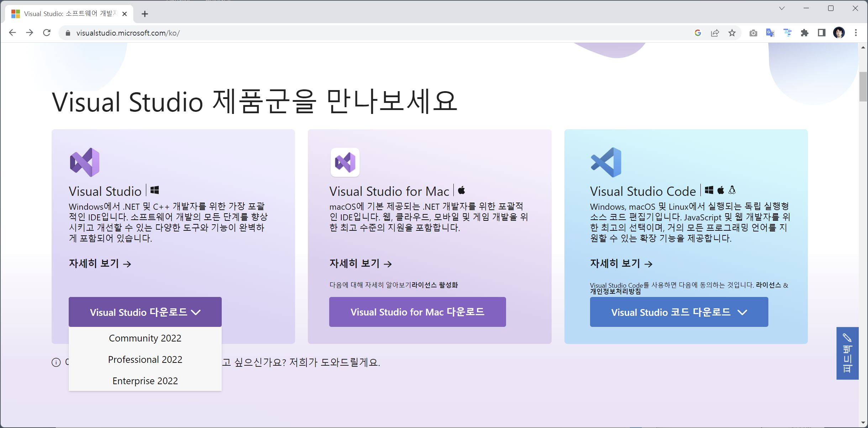
Task: Open 자세히 보기 under Visual Studio for Mac
Action: (x=361, y=263)
